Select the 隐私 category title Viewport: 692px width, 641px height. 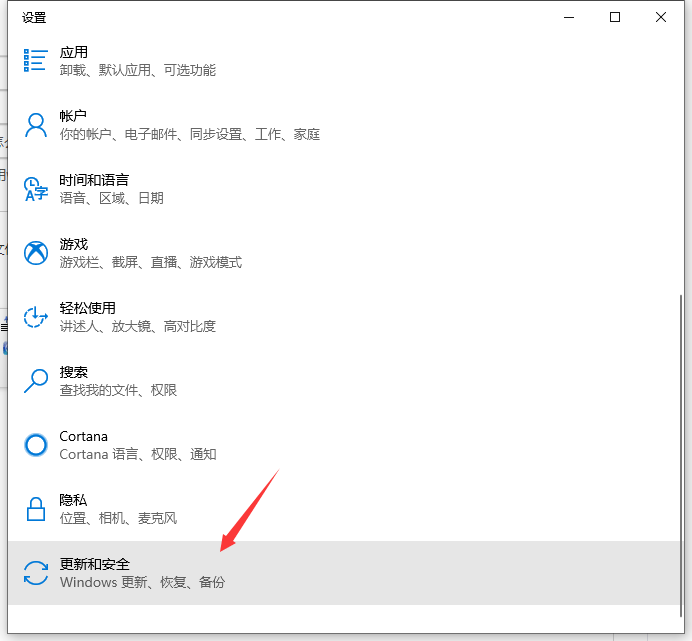(73, 500)
